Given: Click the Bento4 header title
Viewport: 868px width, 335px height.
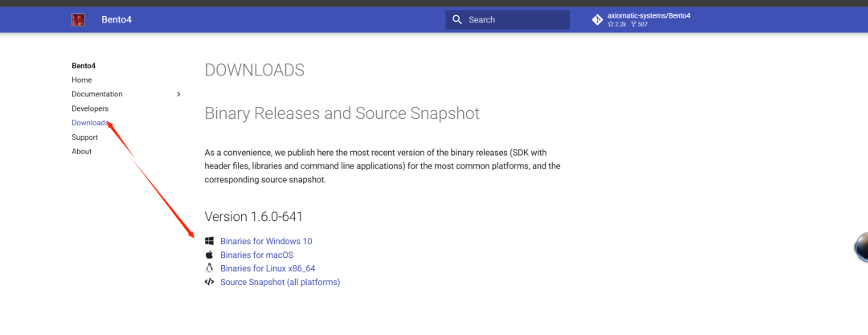Looking at the screenshot, I should pos(117,20).
